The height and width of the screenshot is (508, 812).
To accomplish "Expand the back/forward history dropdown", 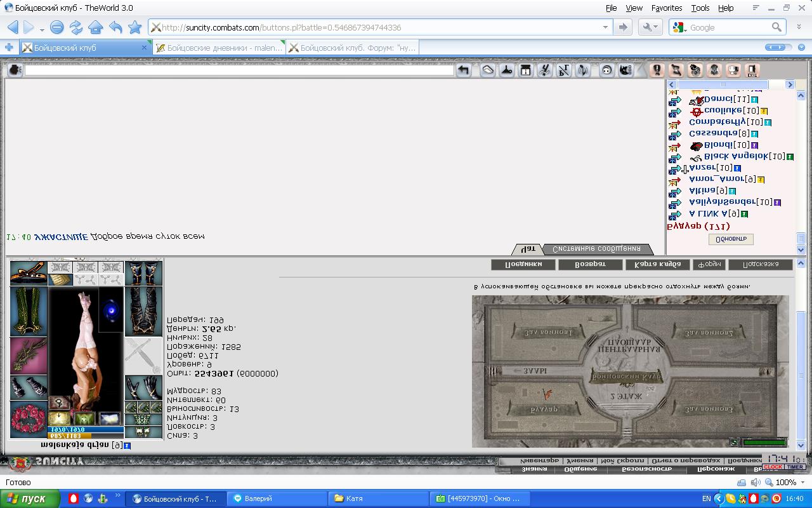I will click(42, 29).
